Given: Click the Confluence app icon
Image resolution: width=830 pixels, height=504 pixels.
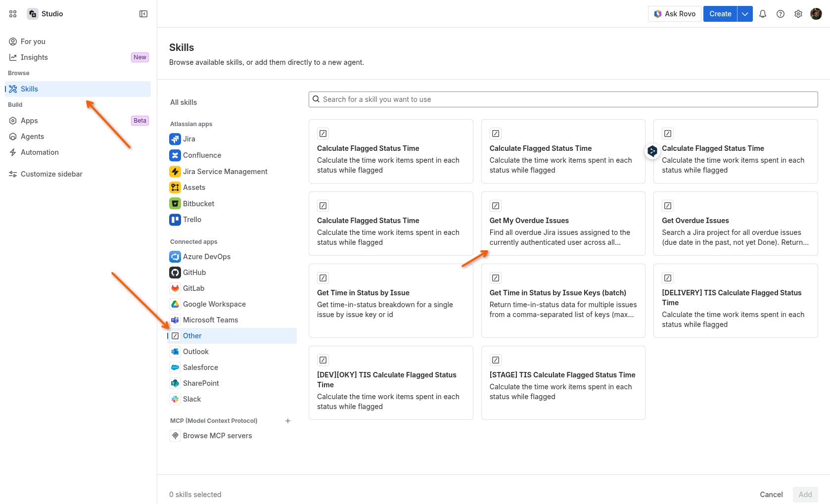Looking at the screenshot, I should [x=175, y=155].
